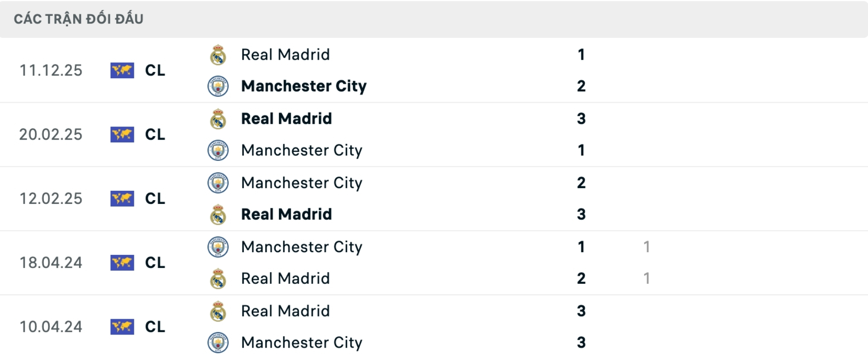This screenshot has height=358, width=868.
Task: Click the Manchester City badge in the 11.12.25 match
Action: [217, 86]
